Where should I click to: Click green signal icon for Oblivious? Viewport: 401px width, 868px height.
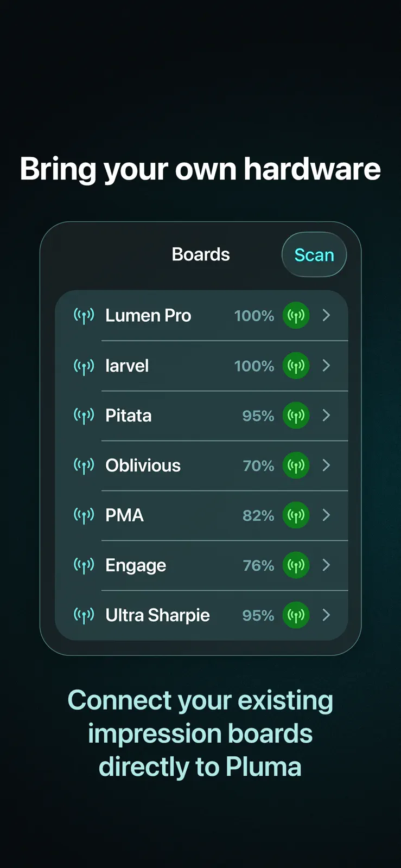[x=296, y=465]
